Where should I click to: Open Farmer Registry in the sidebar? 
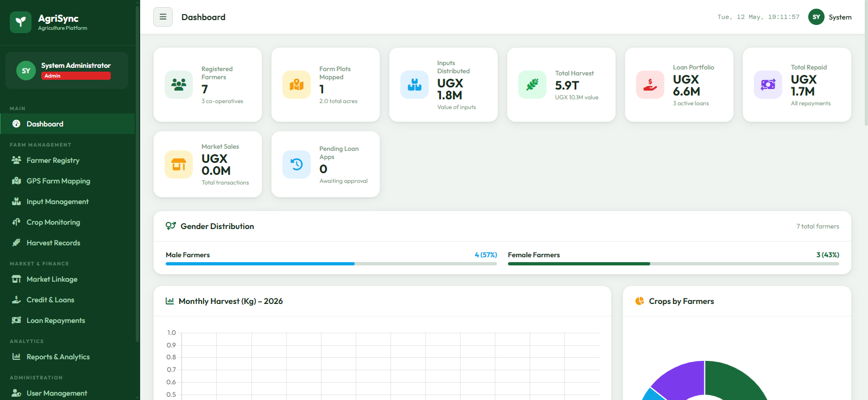pyautogui.click(x=67, y=160)
